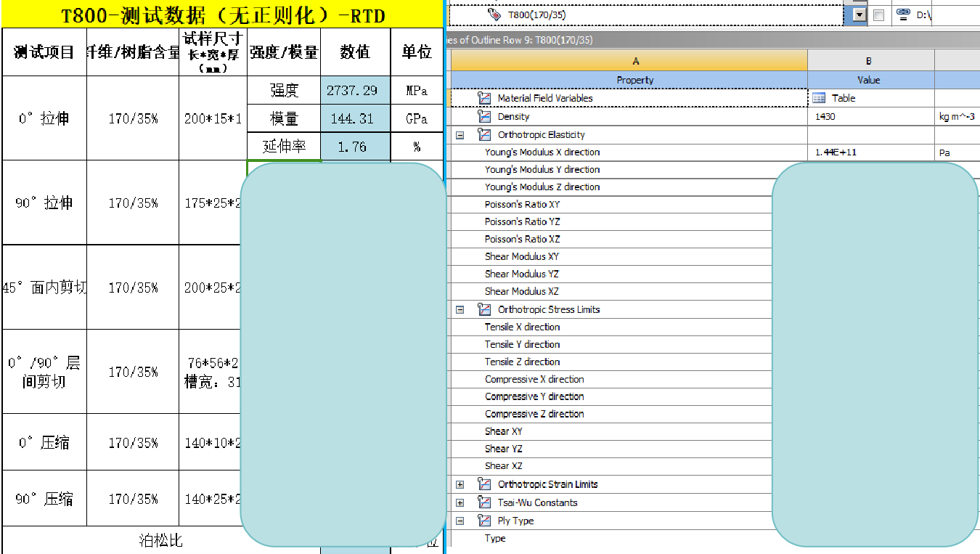This screenshot has height=554, width=980.
Task: Select the Type row under Ply Type
Action: (x=611, y=539)
